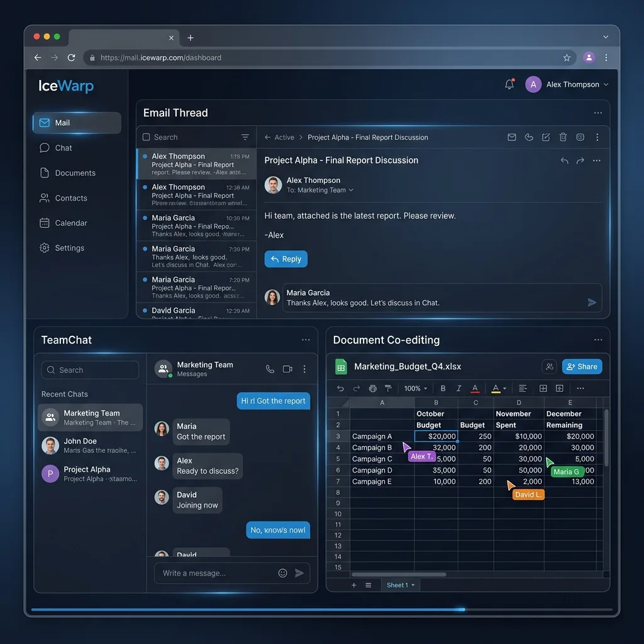Select column D header

pyautogui.click(x=519, y=402)
